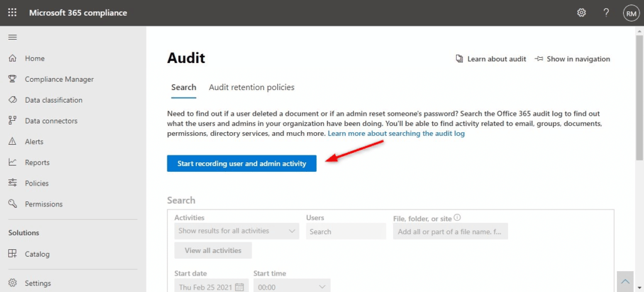Click the Home house icon
The height and width of the screenshot is (292, 644).
(x=13, y=59)
